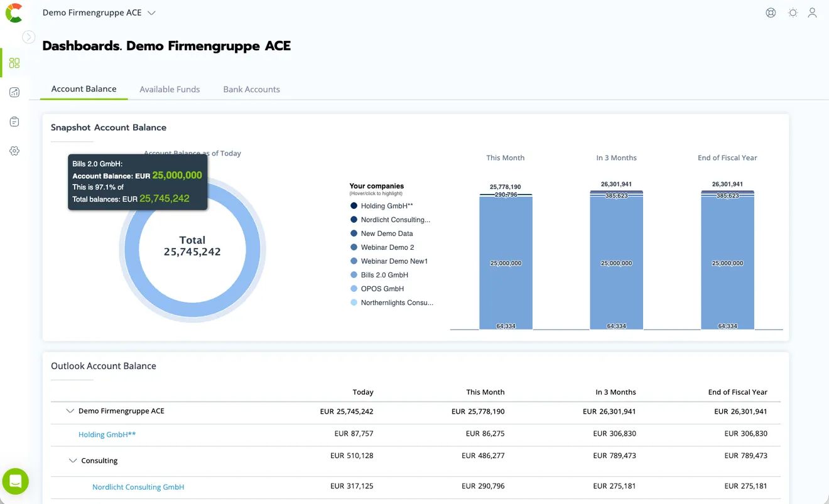Highlight OPOS GmbH in the legend

tap(382, 289)
